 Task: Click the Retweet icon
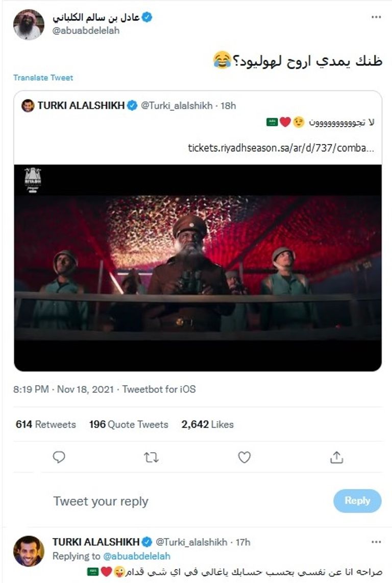point(152,457)
